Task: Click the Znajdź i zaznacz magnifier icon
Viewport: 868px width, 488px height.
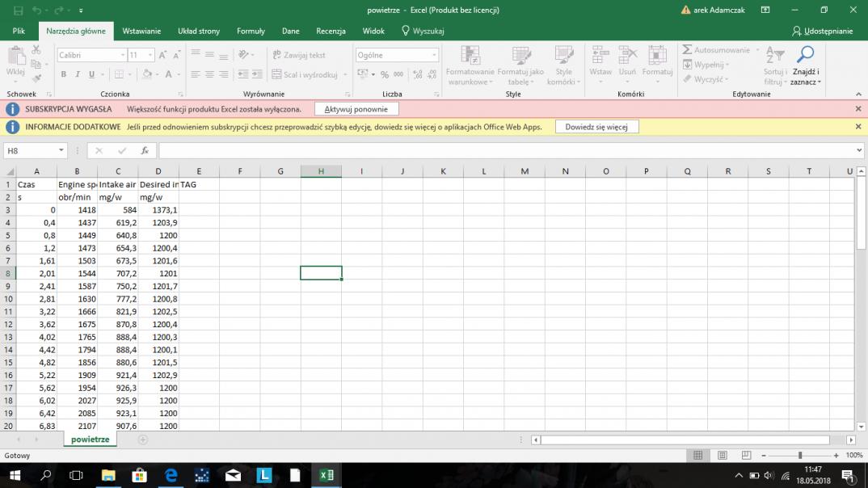Action: click(x=805, y=55)
